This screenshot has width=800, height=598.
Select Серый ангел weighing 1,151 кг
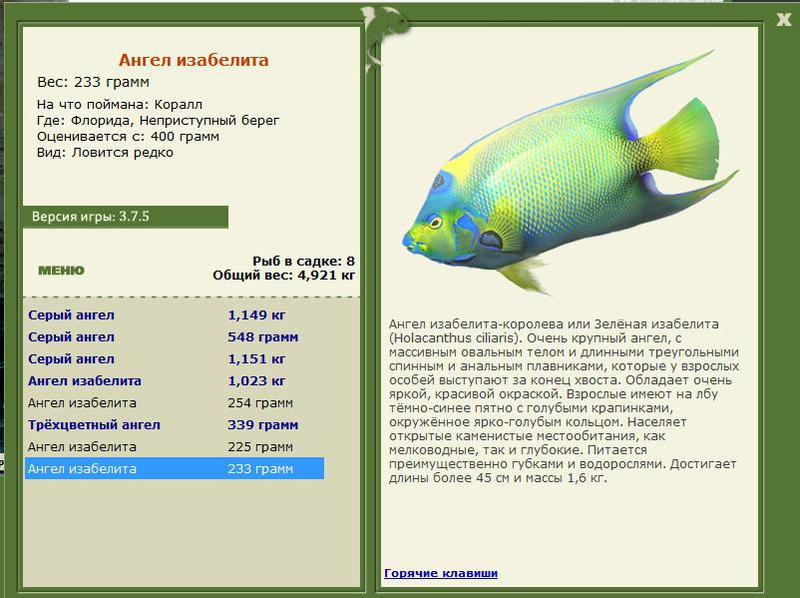click(174, 359)
